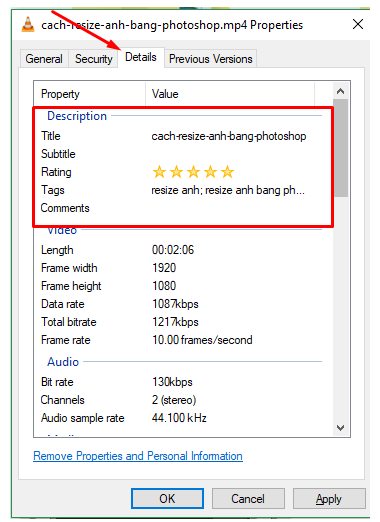This screenshot has height=522, width=380.
Task: Click Frame width value 1920
Action: click(x=164, y=268)
